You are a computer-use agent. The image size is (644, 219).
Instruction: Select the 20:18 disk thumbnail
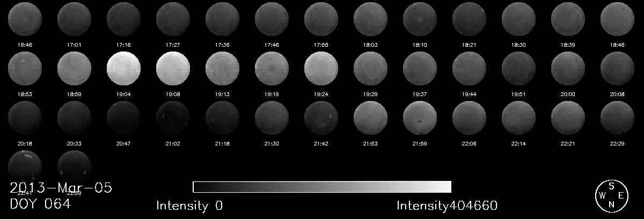tap(25, 117)
